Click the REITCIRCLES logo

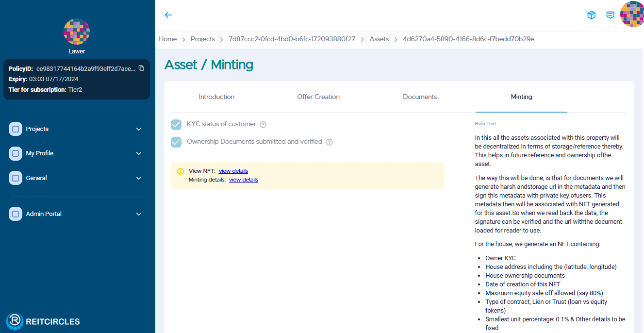pyautogui.click(x=43, y=321)
